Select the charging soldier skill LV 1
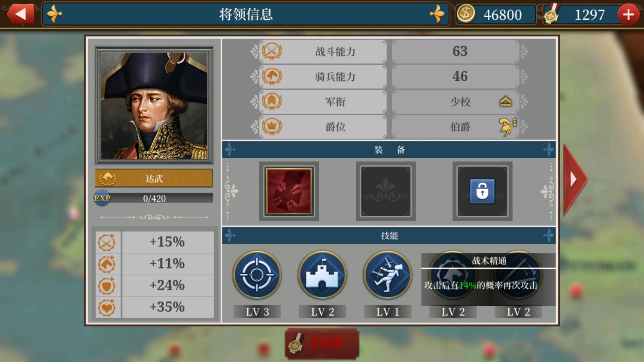 tap(388, 275)
